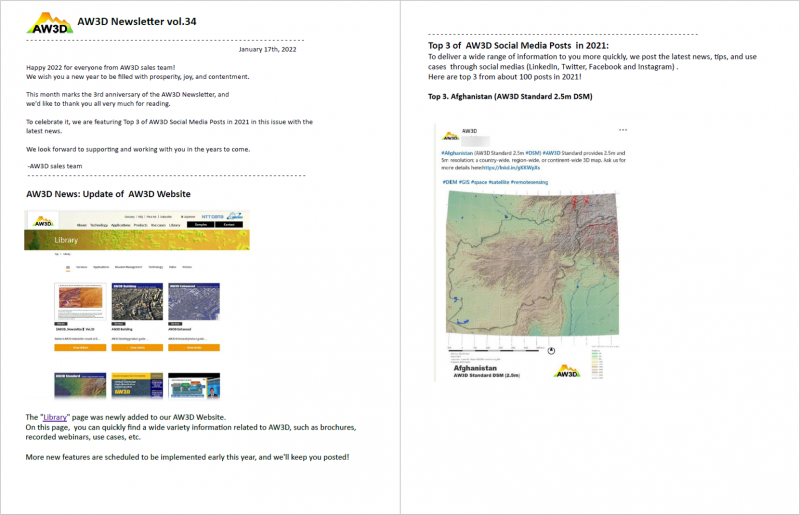The height and width of the screenshot is (515, 800).
Task: Click the black Contact button in website screenshot
Action: [229, 225]
